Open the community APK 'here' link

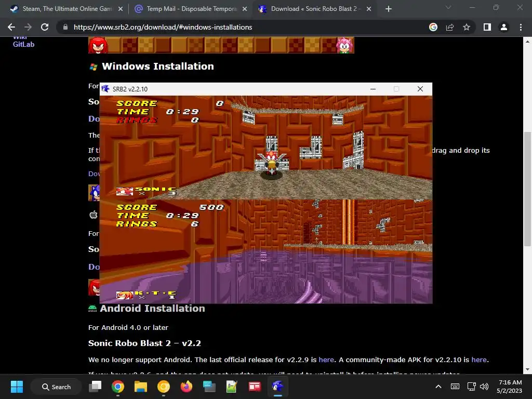(478, 360)
